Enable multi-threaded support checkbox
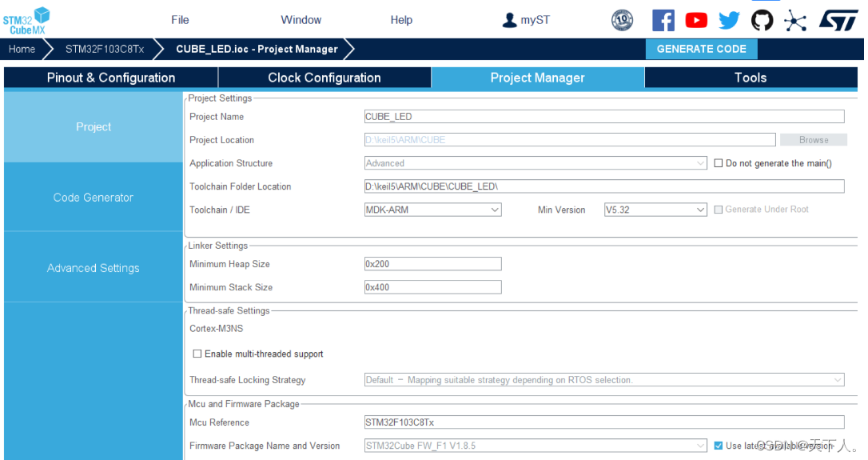This screenshot has width=868, height=460. tap(197, 354)
